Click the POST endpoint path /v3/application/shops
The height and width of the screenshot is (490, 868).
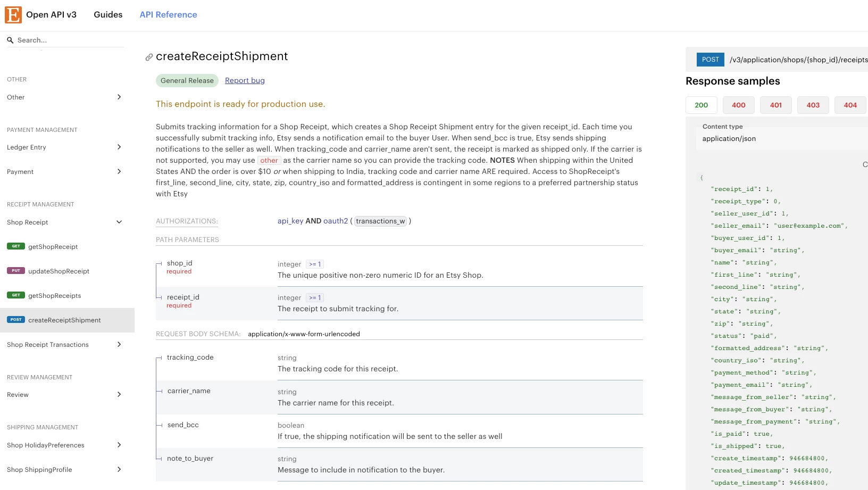(798, 60)
